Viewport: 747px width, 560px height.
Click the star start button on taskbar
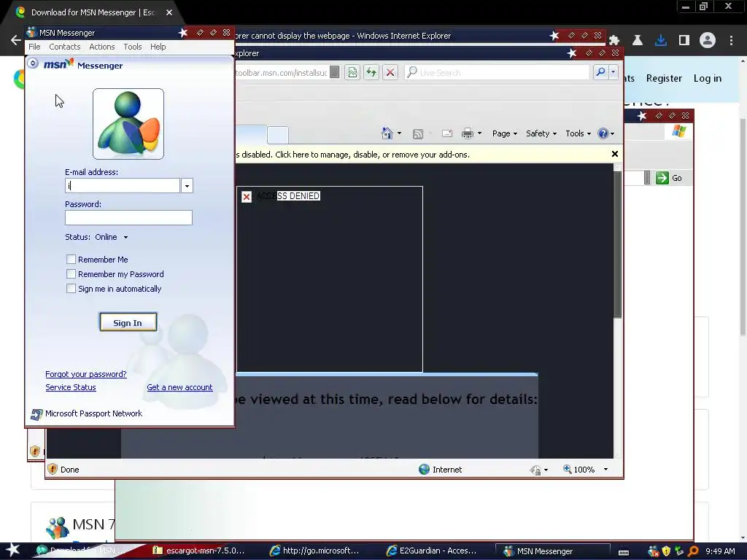pyautogui.click(x=13, y=551)
